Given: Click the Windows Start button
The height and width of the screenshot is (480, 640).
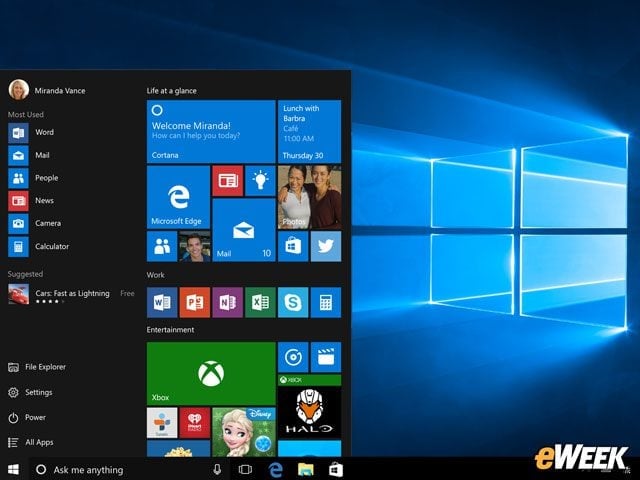Looking at the screenshot, I should (x=13, y=469).
